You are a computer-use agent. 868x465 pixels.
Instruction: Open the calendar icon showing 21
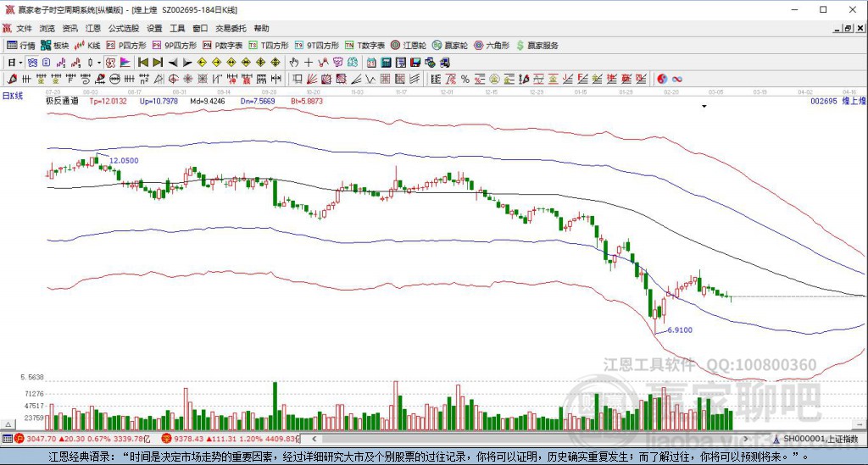tap(371, 63)
